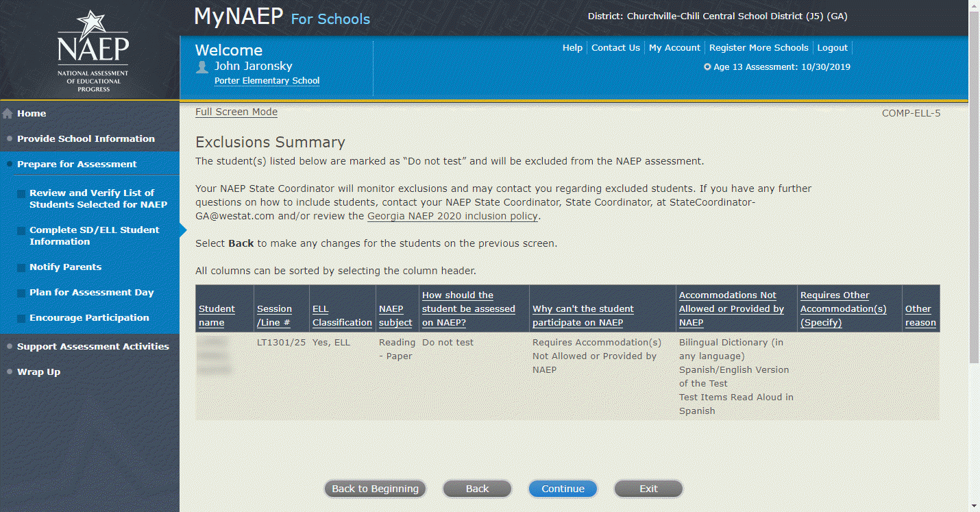Open My Account link
The image size is (980, 512).
(674, 48)
